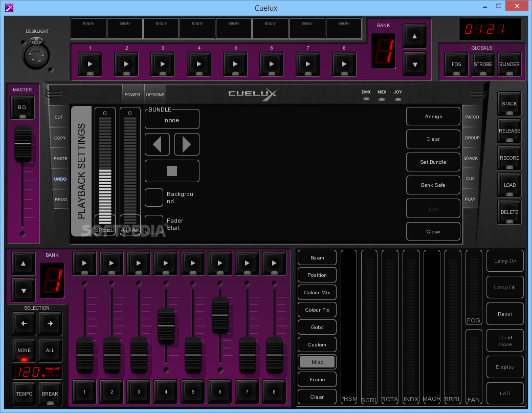Click the PASTE edit tab

pos(60,159)
